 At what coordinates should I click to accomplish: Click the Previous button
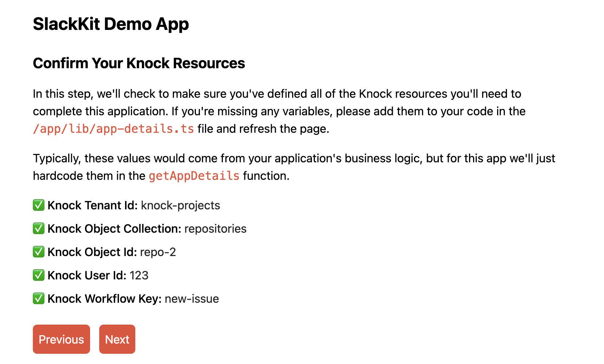coord(61,339)
